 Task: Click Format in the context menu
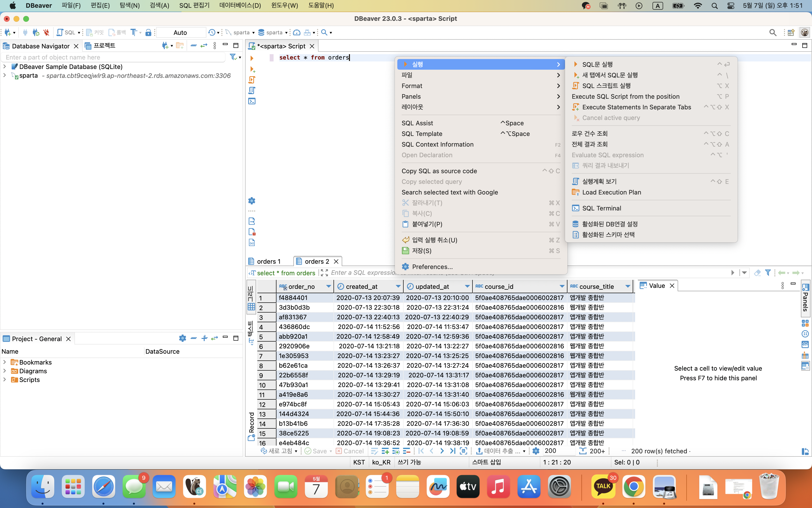point(481,86)
